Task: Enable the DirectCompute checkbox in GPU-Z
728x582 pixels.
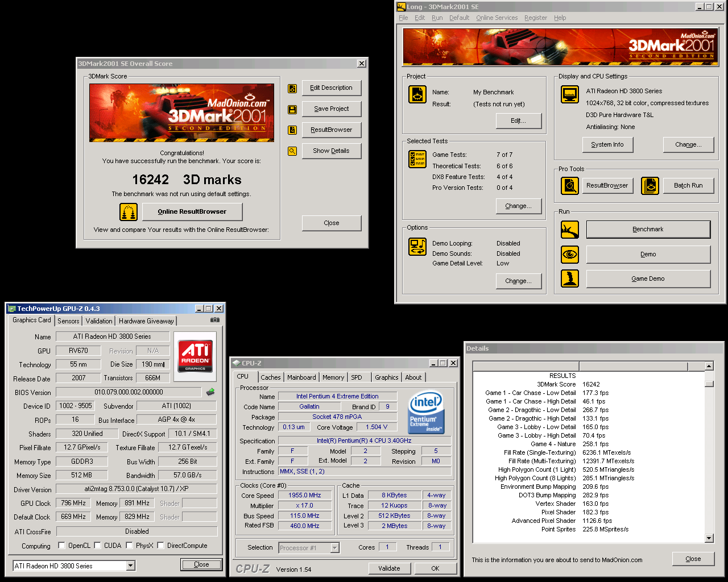Action: [161, 546]
